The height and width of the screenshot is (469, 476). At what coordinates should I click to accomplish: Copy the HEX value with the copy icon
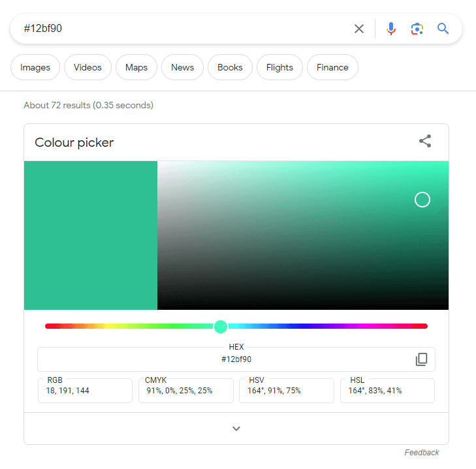point(421,359)
